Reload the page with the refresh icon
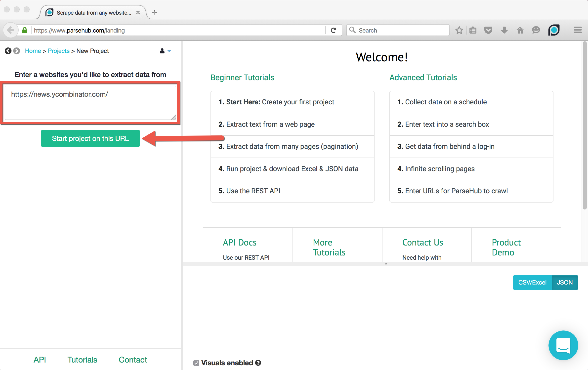 click(x=334, y=30)
